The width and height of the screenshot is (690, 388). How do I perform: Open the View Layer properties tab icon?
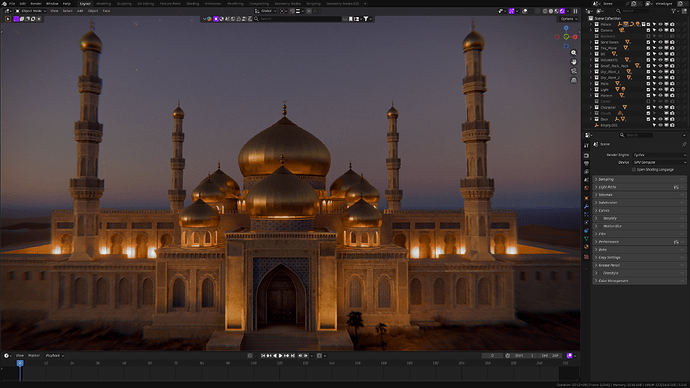click(586, 172)
